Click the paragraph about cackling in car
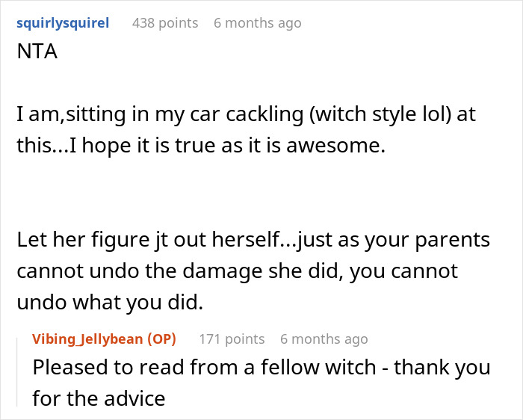 246,129
